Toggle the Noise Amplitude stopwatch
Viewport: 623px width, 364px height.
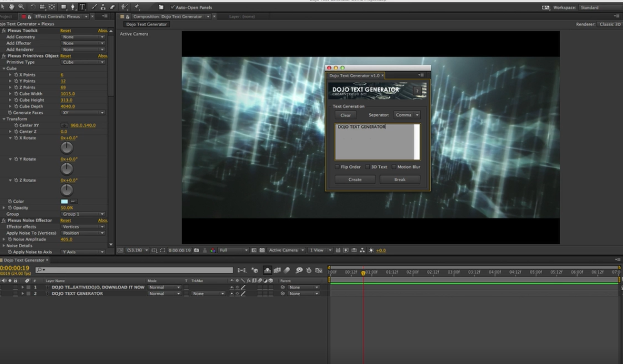(10, 239)
